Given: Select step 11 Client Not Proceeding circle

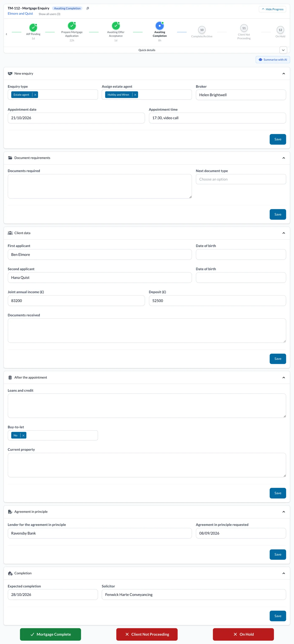Looking at the screenshot, I should 244,28.
